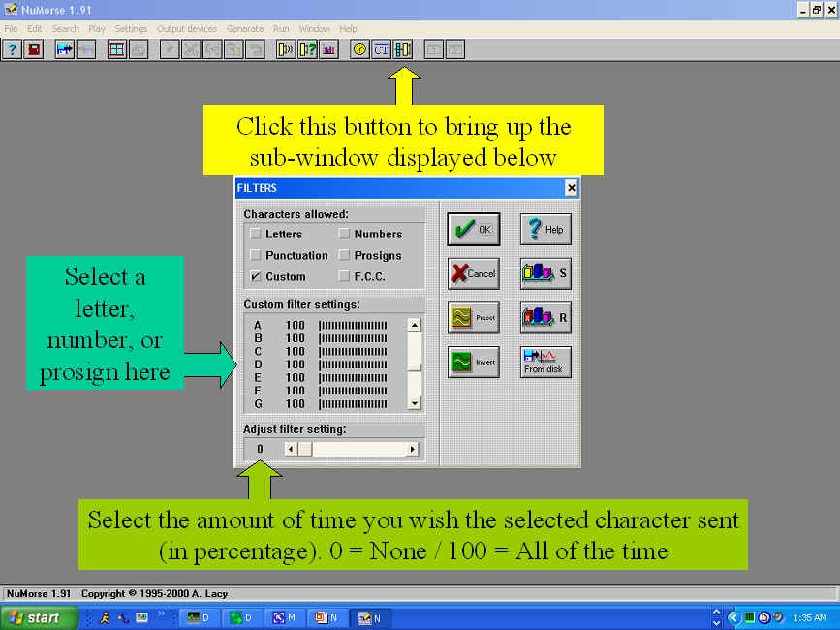Image resolution: width=840 pixels, height=630 pixels.
Task: Open the character filters toolbar icon
Action: (402, 48)
